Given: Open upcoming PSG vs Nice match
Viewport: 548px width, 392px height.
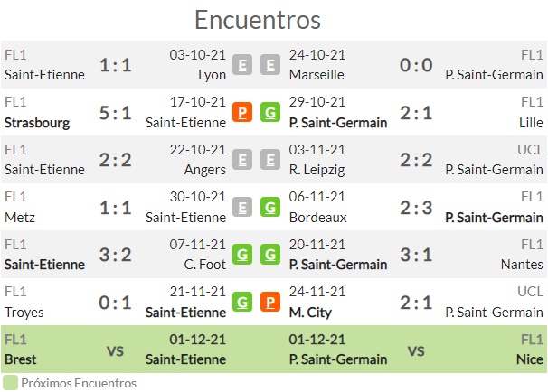Looking at the screenshot, I should pos(416,350).
